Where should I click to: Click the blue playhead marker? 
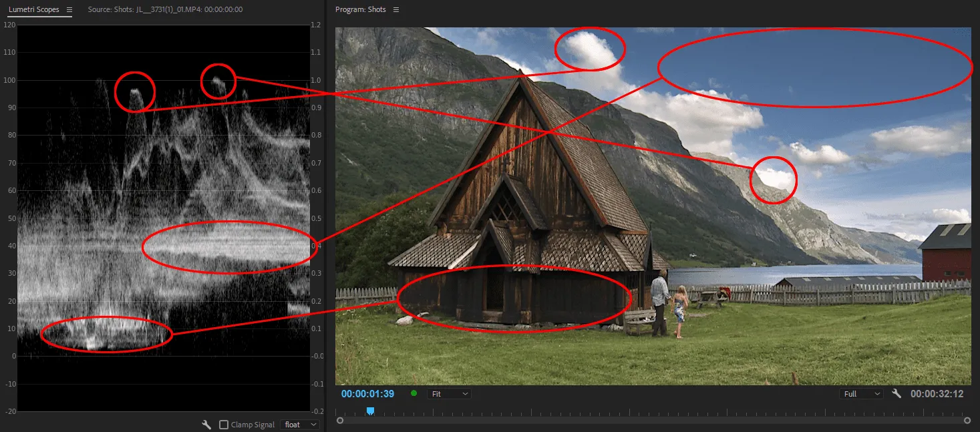pyautogui.click(x=370, y=411)
